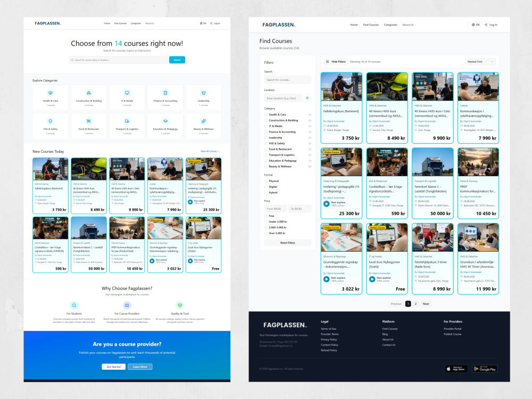Image resolution: width=532 pixels, height=399 pixels.
Task: Click the hero course search field on home page
Action: point(119,60)
